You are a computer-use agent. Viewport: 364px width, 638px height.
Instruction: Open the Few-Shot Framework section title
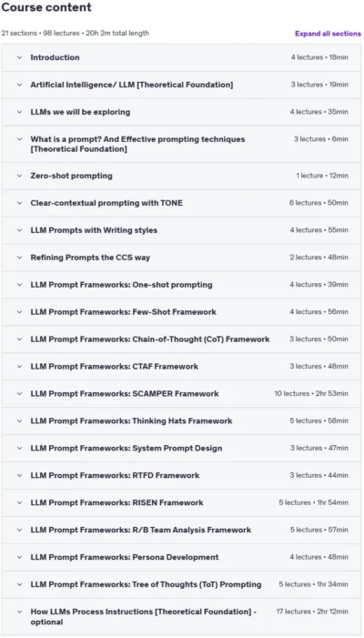pos(123,312)
